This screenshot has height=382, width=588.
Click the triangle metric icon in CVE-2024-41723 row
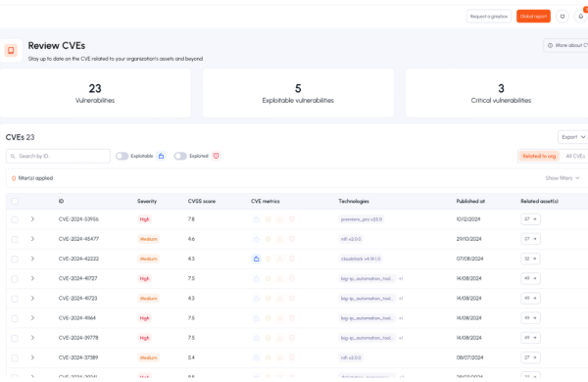point(279,299)
